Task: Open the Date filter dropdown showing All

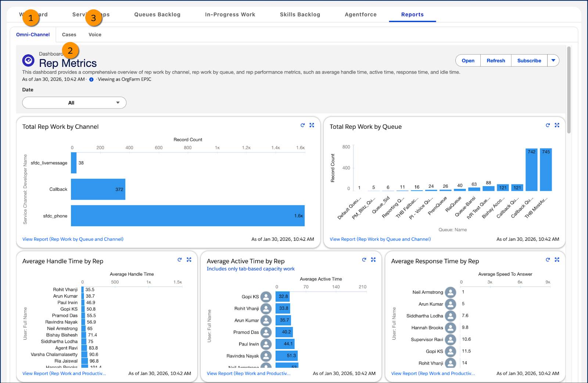Action: tap(74, 103)
